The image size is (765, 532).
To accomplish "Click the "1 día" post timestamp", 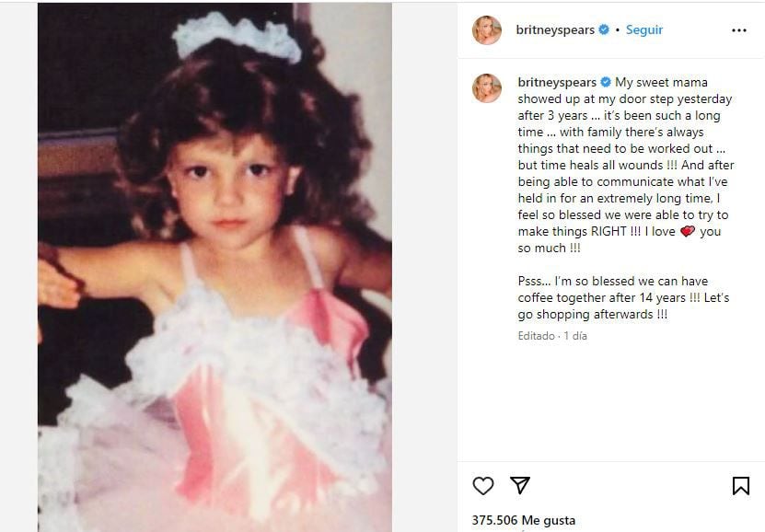I will click(575, 336).
